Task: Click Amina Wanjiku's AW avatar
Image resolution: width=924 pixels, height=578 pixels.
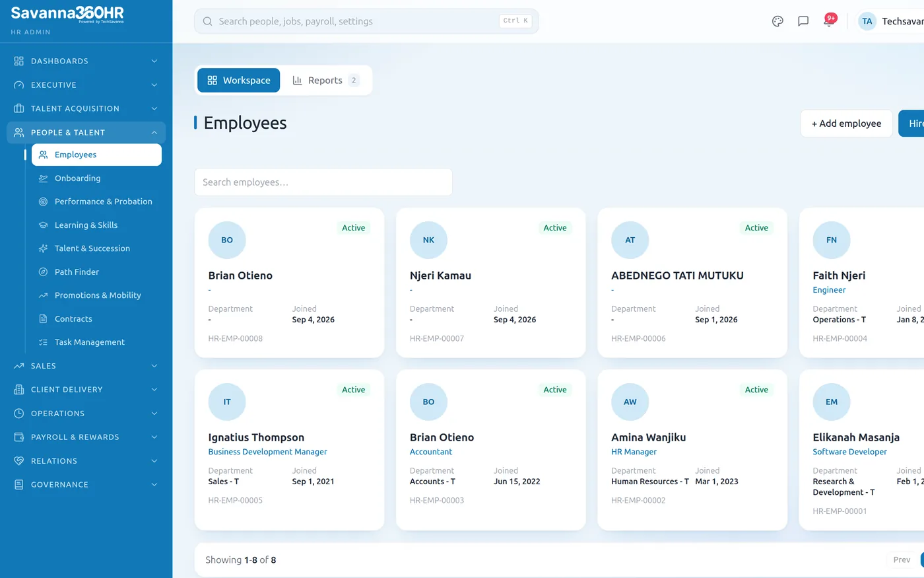Action: [630, 402]
